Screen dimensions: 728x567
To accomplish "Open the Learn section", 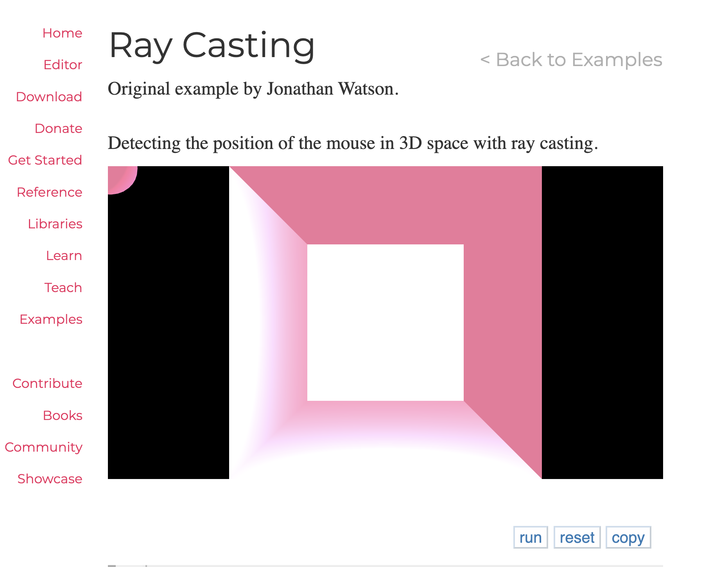I will [64, 255].
